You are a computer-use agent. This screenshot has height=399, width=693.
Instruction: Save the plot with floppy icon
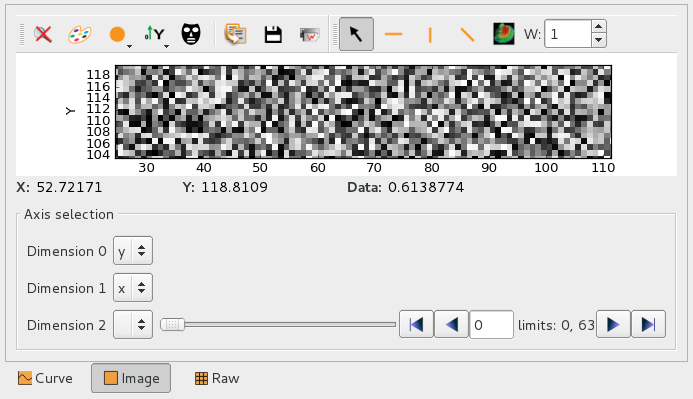[273, 34]
